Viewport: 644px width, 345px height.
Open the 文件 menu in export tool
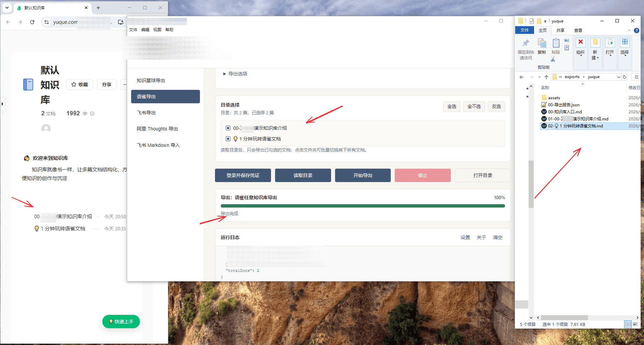click(x=133, y=30)
